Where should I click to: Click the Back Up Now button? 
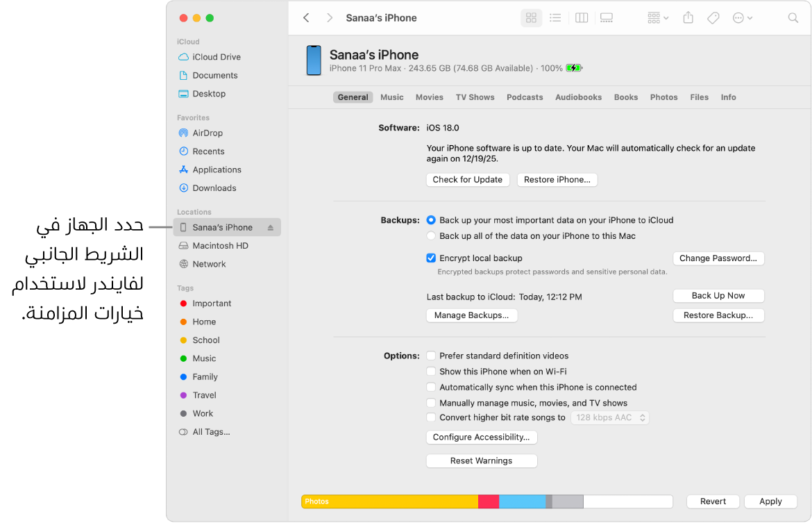[718, 296]
